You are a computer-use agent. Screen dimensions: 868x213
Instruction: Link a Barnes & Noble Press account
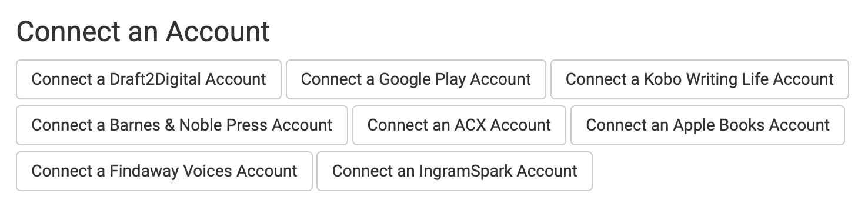click(182, 125)
